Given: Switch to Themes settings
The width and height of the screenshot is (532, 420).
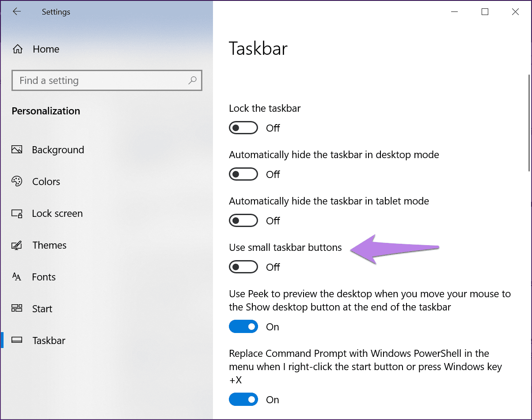Looking at the screenshot, I should (49, 245).
